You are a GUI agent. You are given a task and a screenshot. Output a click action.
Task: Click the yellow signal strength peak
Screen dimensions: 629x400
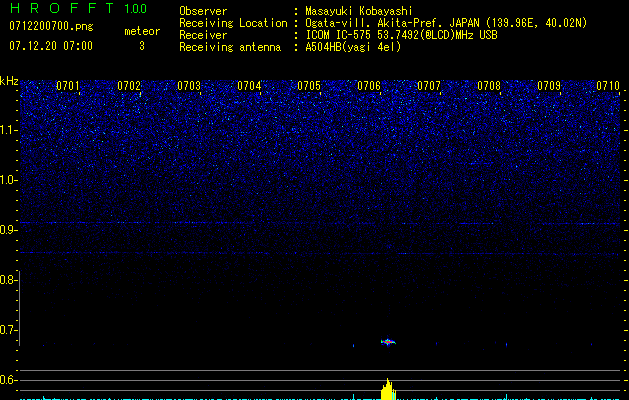point(388,389)
